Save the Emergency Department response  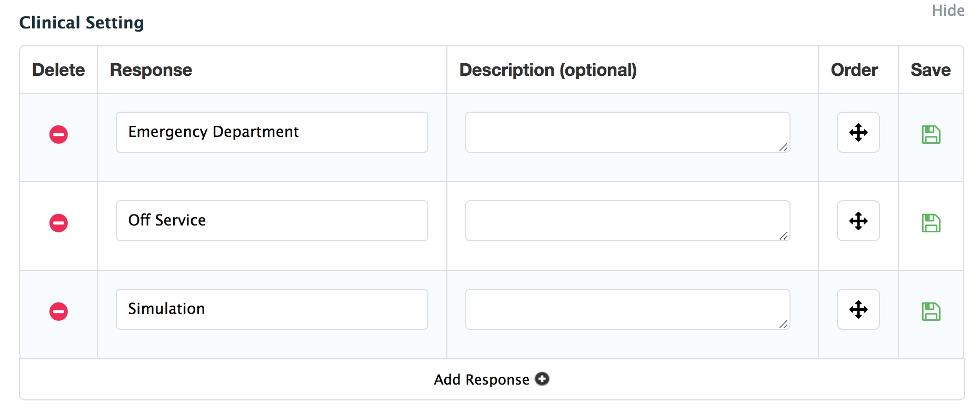point(931,134)
